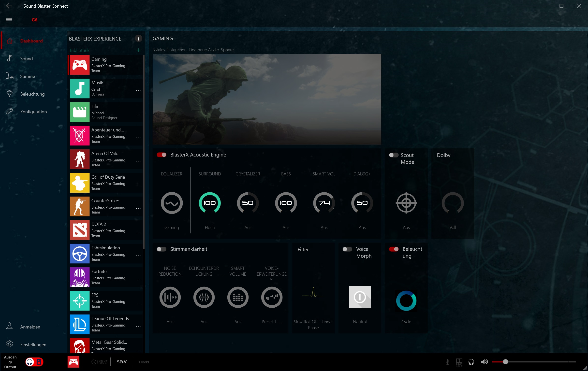Viewport: 588px width, 371px height.
Task: Switch output between headphones and speakers
Action: [x=34, y=362]
